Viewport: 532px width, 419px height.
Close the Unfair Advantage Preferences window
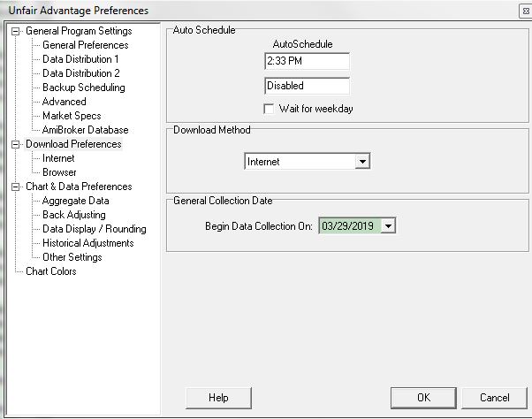click(526, 11)
